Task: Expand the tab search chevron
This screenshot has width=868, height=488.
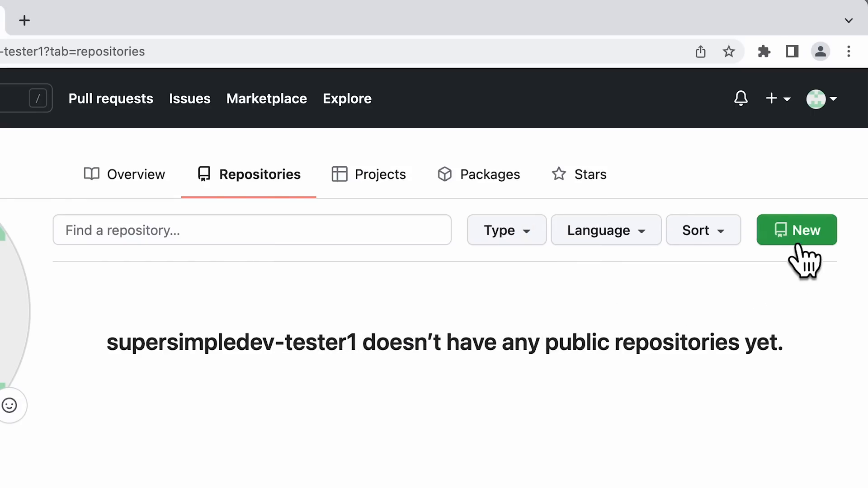Action: click(849, 20)
